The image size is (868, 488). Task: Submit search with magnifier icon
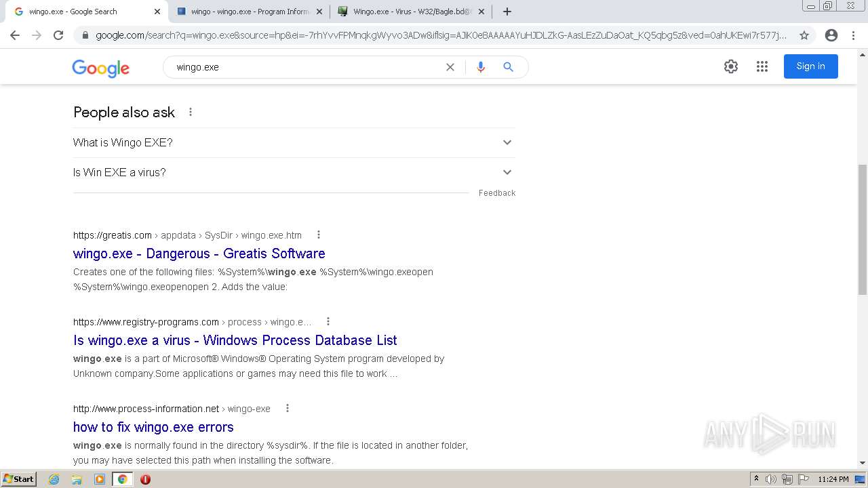tap(508, 67)
